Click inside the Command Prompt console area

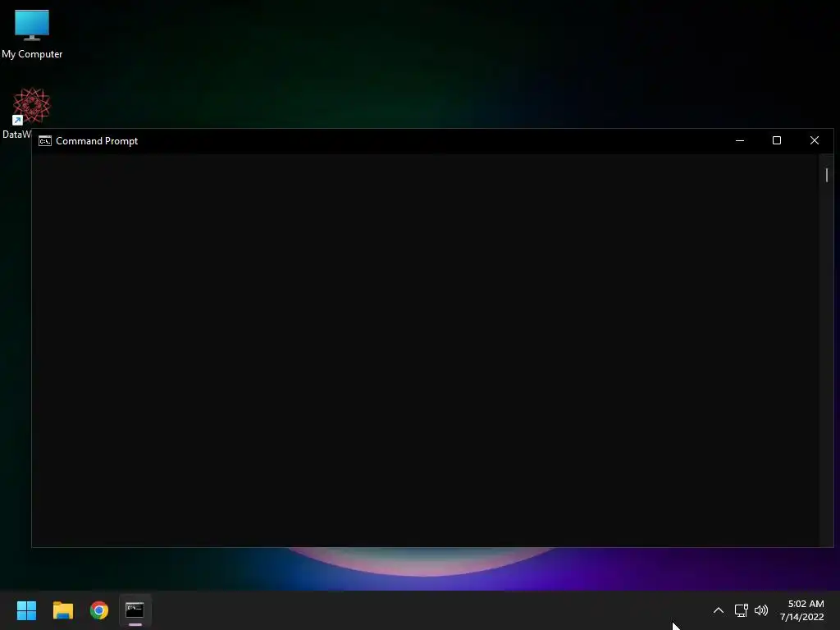point(426,350)
